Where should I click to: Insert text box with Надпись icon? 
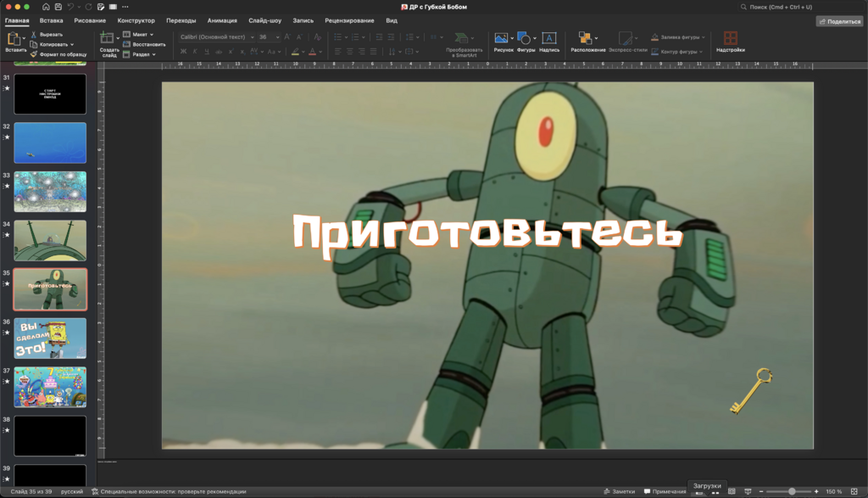[549, 37]
